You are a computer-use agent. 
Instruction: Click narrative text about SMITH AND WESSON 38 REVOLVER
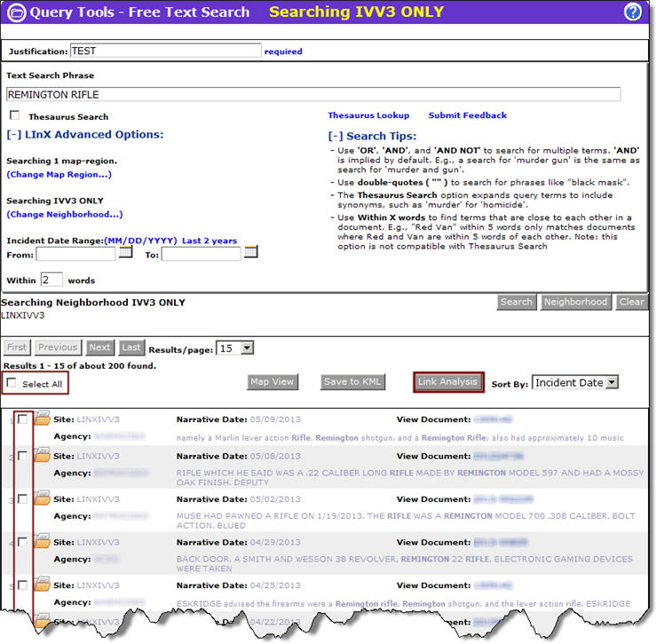click(405, 563)
